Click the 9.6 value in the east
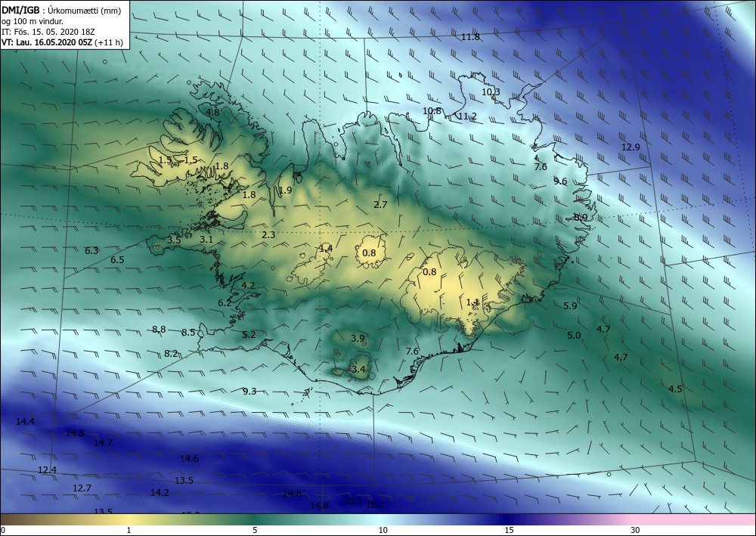Image resolution: width=756 pixels, height=536 pixels. pyautogui.click(x=560, y=181)
